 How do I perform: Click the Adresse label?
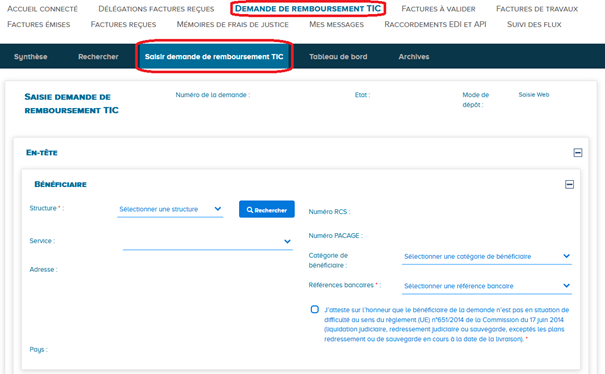coord(43,269)
